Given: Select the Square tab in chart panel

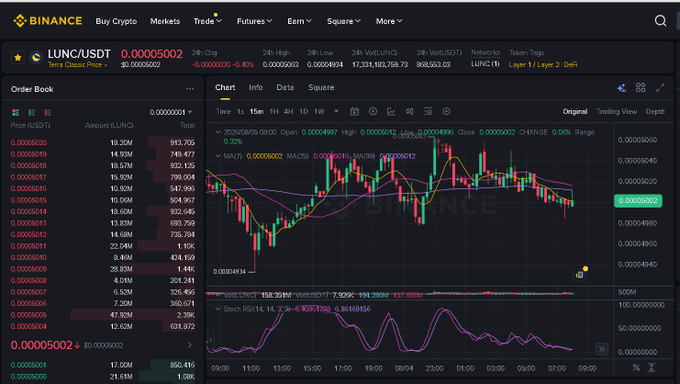Looking at the screenshot, I should [321, 88].
